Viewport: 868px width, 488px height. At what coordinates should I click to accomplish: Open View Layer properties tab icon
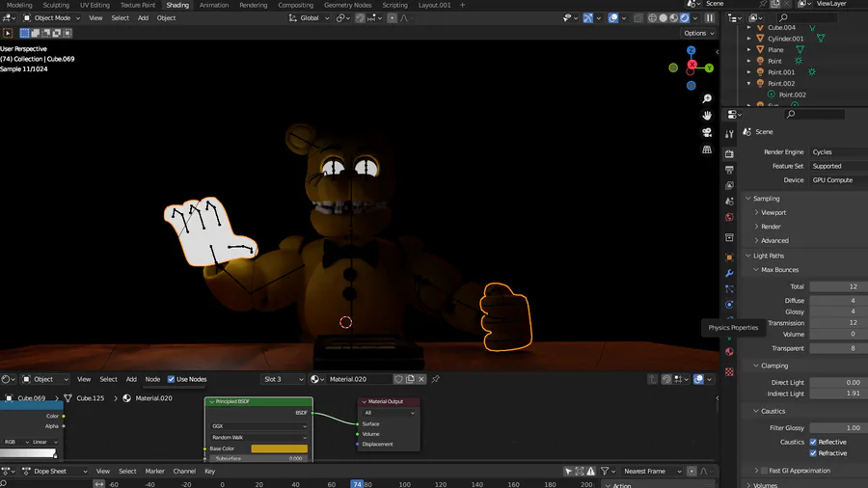click(730, 185)
